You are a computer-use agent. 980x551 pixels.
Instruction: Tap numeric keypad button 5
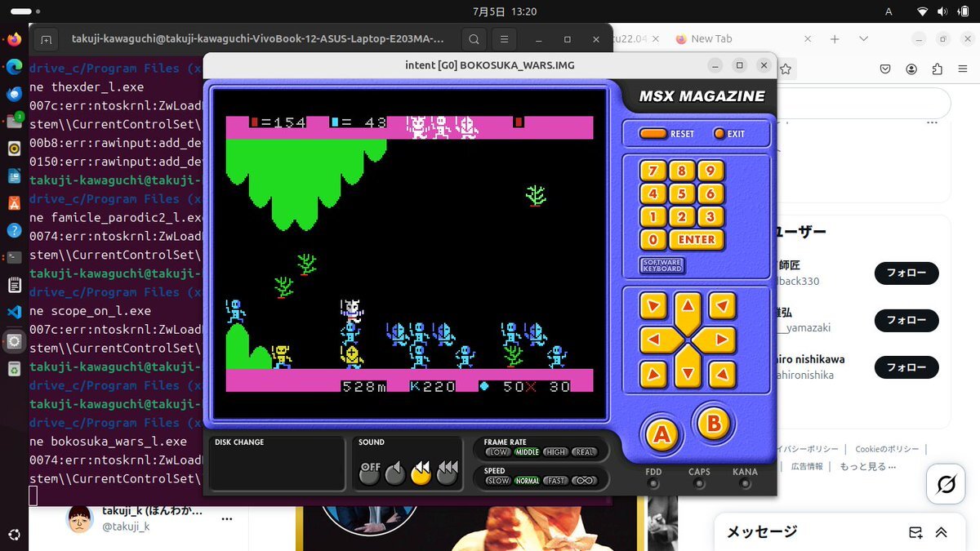(x=682, y=194)
